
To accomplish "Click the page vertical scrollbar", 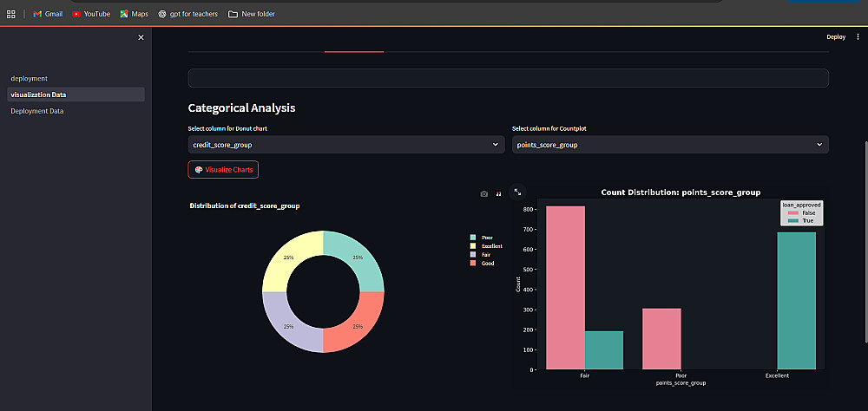I will (x=865, y=244).
